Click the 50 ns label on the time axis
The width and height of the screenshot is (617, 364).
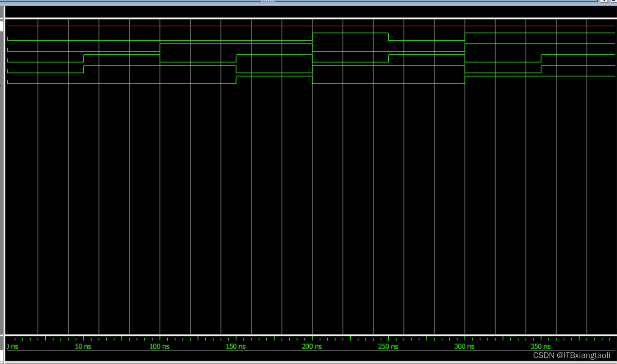83,346
